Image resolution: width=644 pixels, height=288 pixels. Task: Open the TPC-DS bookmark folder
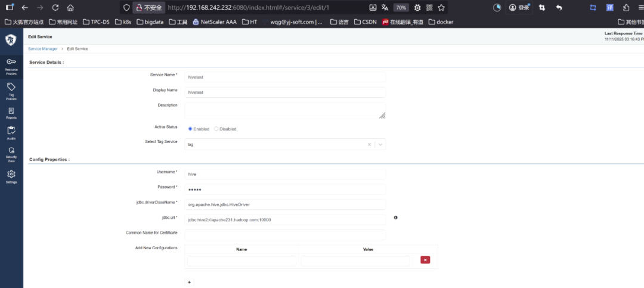point(96,22)
